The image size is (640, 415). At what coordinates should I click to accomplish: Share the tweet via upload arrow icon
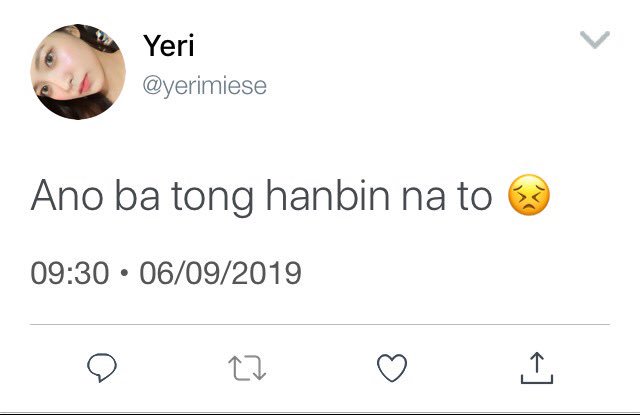click(x=537, y=368)
